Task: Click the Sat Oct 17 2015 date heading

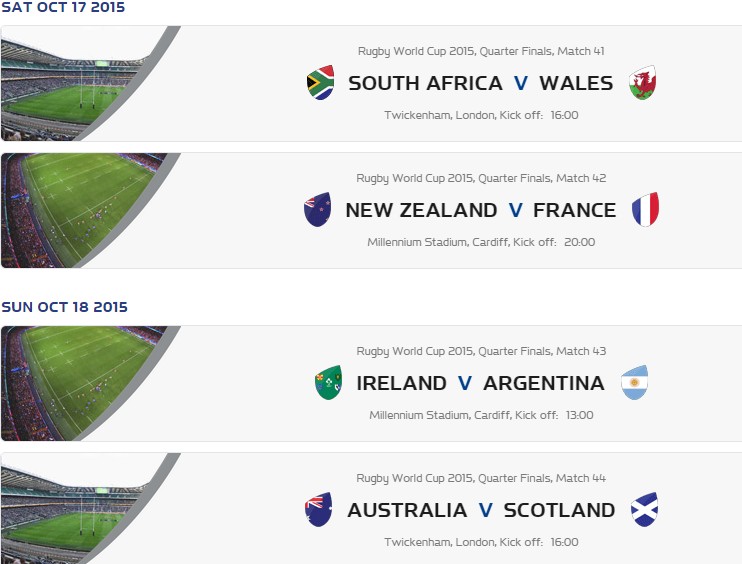Action: (64, 7)
